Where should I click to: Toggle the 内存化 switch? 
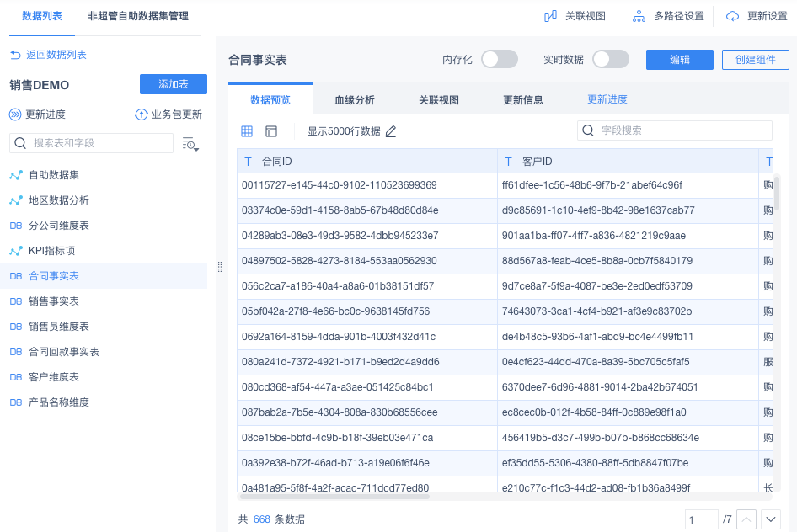tap(499, 60)
